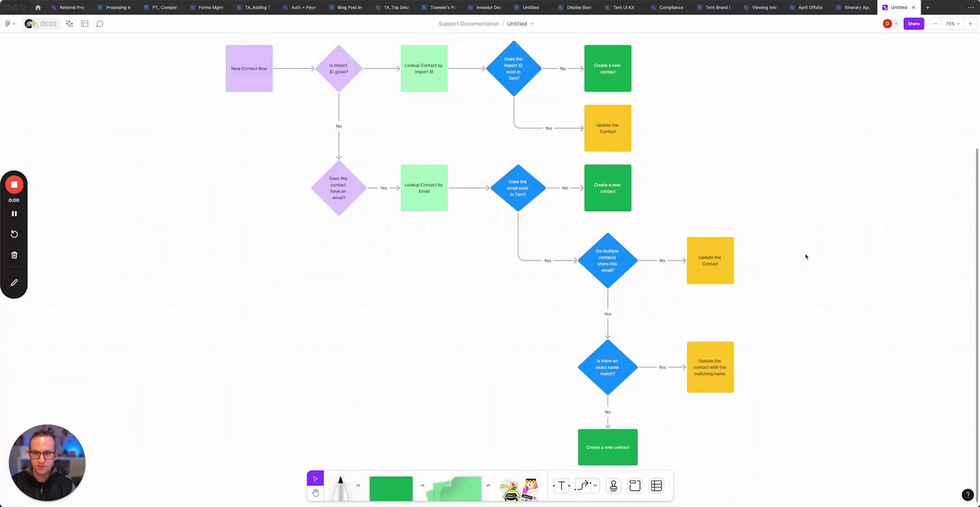Viewport: 980px width, 507px height.
Task: Open the help question mark
Action: coord(968,495)
